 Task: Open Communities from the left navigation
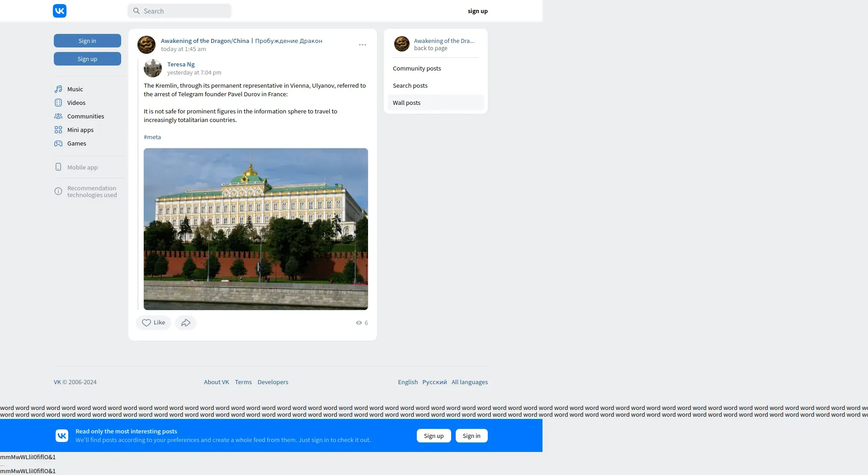tap(86, 116)
